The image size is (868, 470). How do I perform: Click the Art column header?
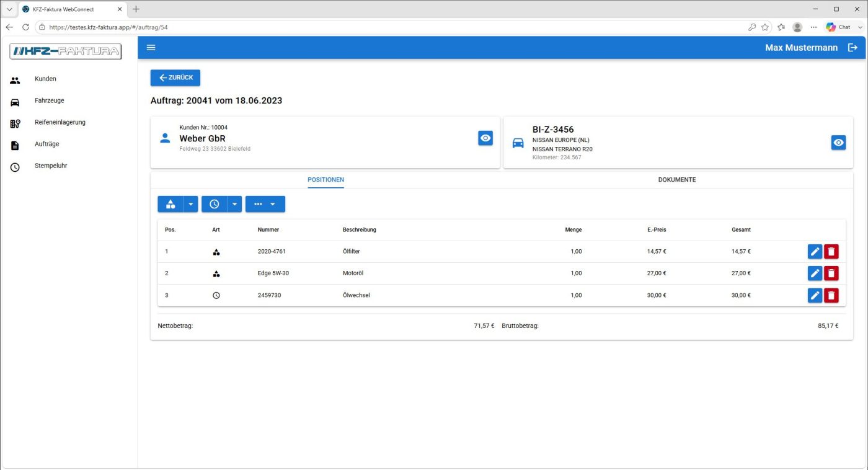[216, 230]
